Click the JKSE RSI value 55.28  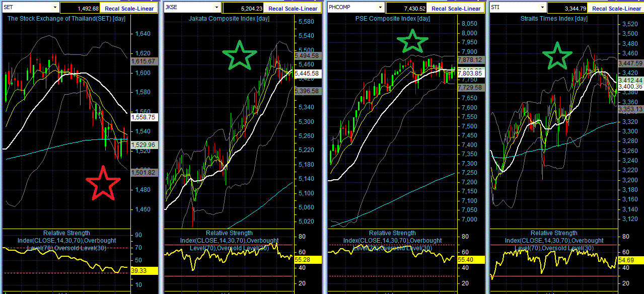coord(308,259)
